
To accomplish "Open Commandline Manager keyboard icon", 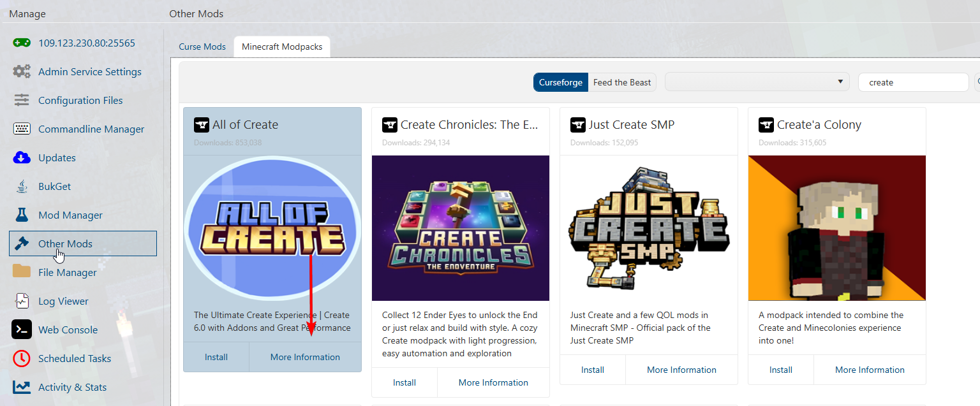I will [x=22, y=129].
